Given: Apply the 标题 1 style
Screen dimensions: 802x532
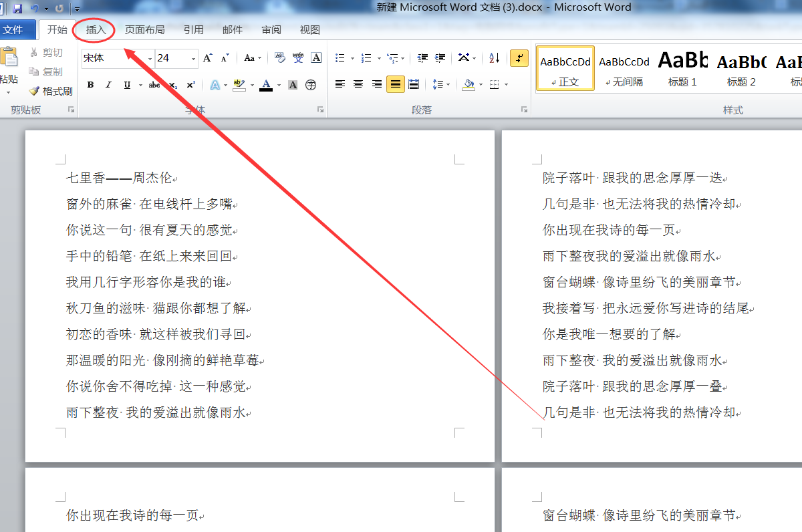Looking at the screenshot, I should click(x=683, y=69).
